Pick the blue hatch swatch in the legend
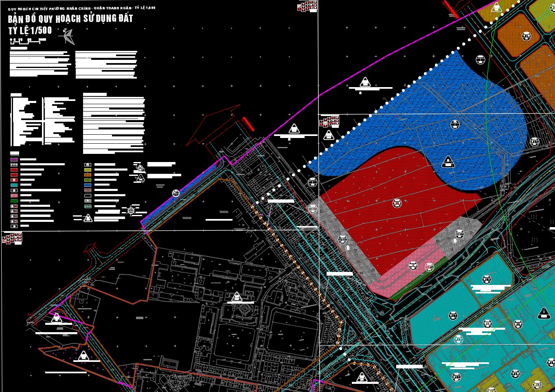This screenshot has width=555, height=392. pos(88,185)
